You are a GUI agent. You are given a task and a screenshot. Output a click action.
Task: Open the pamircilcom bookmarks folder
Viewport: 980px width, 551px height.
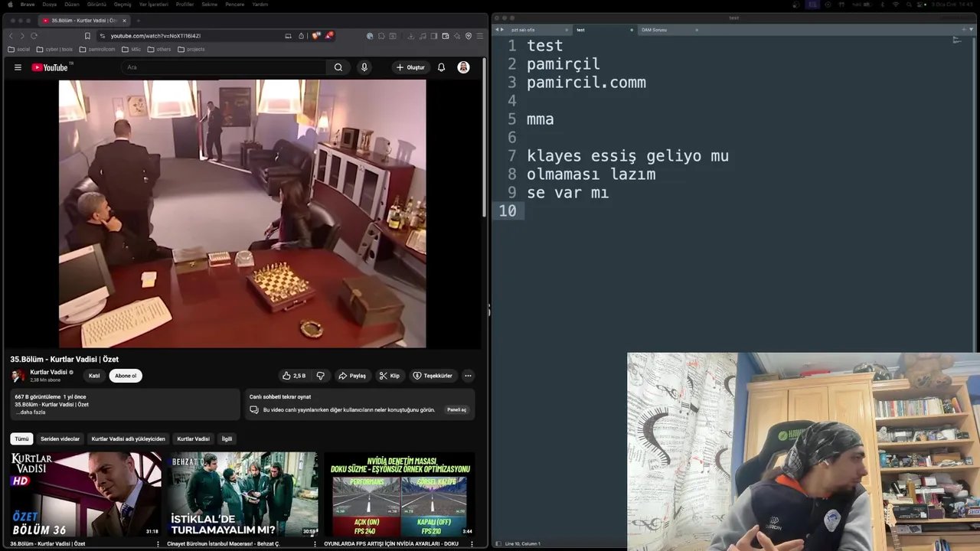tap(97, 49)
